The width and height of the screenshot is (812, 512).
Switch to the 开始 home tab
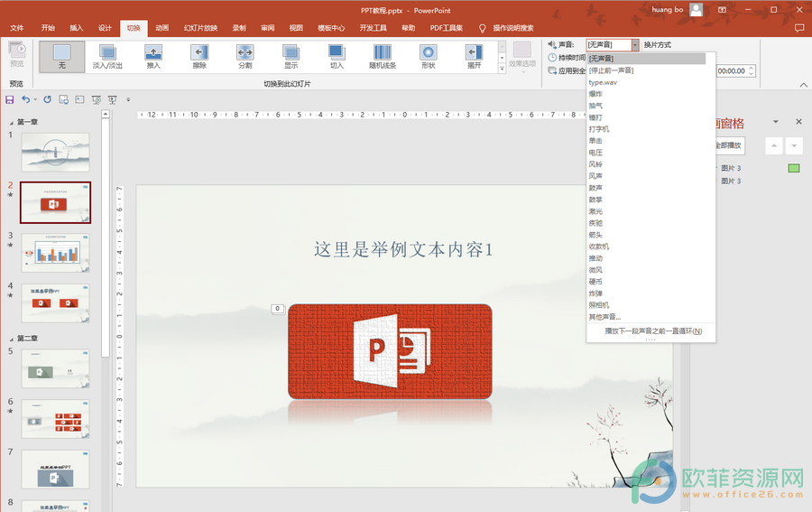[x=48, y=28]
